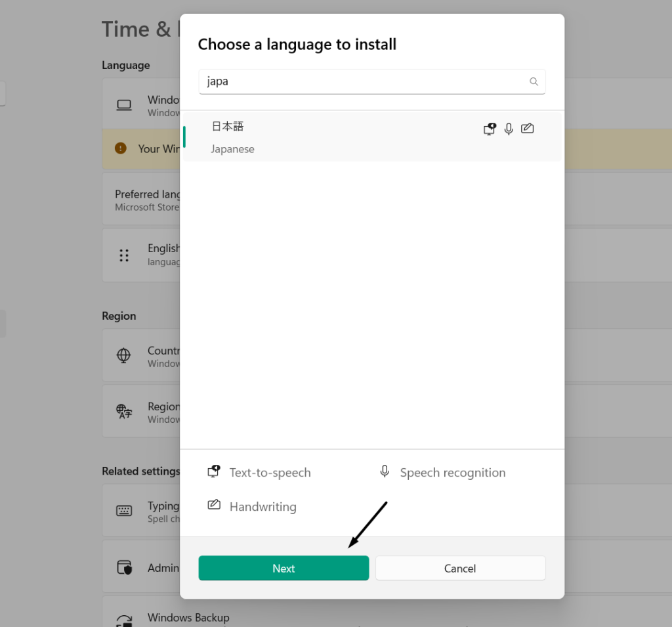The width and height of the screenshot is (672, 627).
Task: Click the Regional format language icon
Action: point(124,411)
